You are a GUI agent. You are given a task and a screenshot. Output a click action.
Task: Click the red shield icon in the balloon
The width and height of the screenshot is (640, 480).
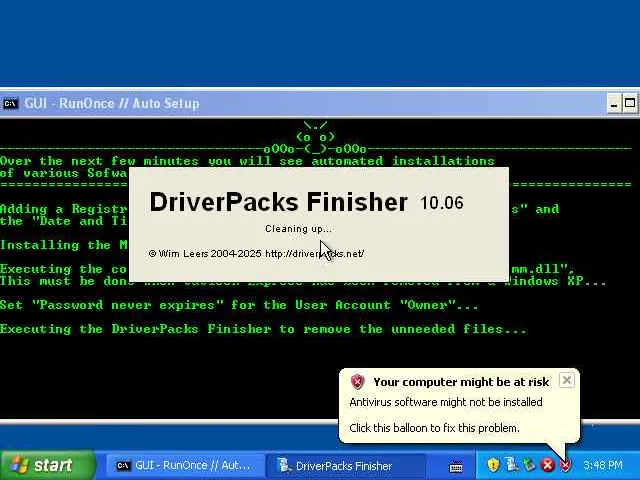(x=358, y=382)
